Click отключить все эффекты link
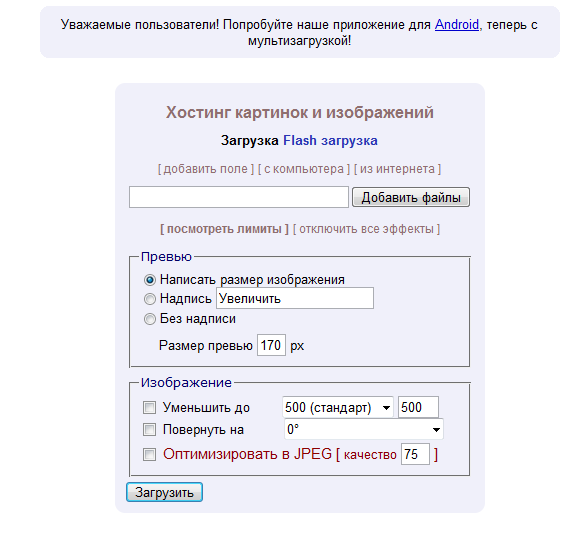Screen dimensions: 584x542 [x=366, y=229]
